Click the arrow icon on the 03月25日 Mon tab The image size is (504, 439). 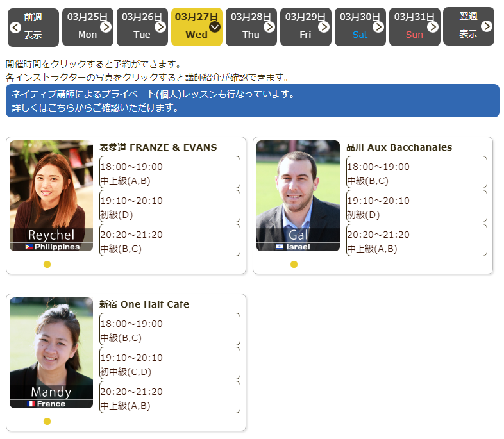click(106, 27)
